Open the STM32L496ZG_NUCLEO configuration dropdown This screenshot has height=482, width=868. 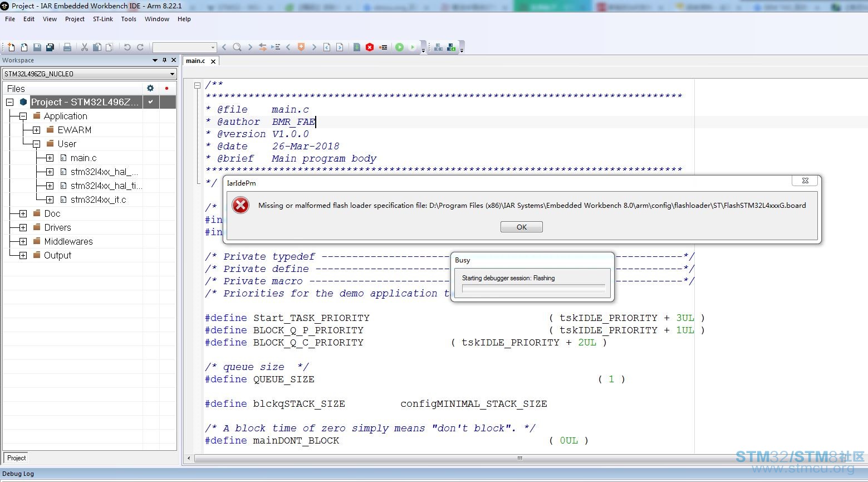coord(90,74)
